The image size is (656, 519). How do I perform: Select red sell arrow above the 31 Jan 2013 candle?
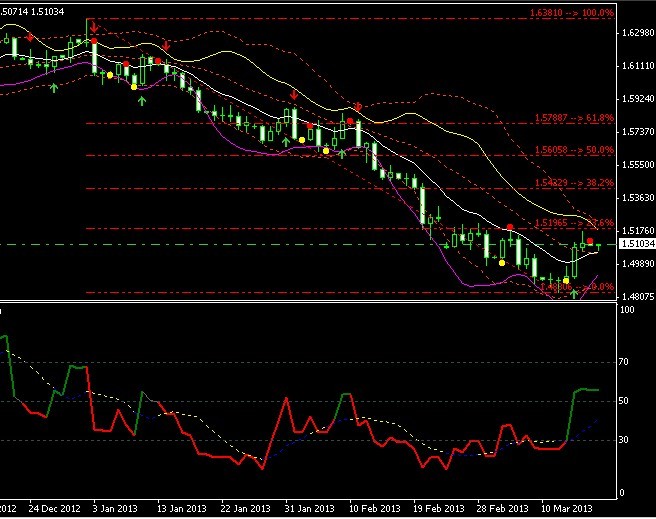(x=294, y=95)
